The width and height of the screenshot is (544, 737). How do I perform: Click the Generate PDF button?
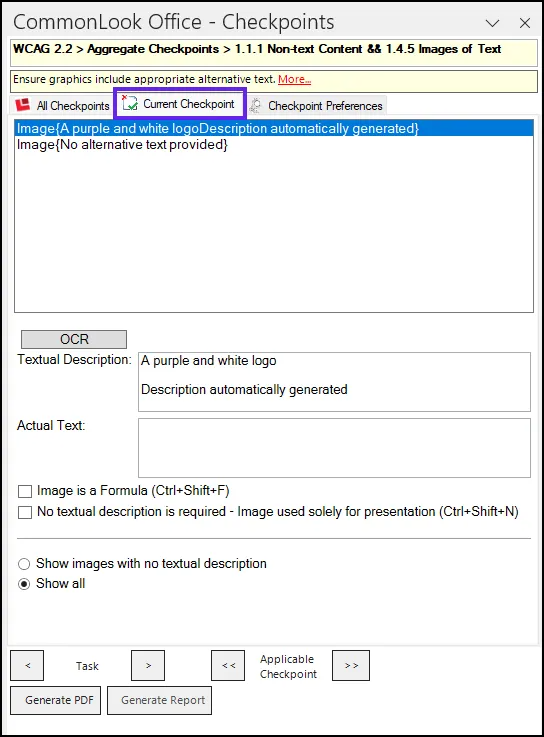click(55, 700)
